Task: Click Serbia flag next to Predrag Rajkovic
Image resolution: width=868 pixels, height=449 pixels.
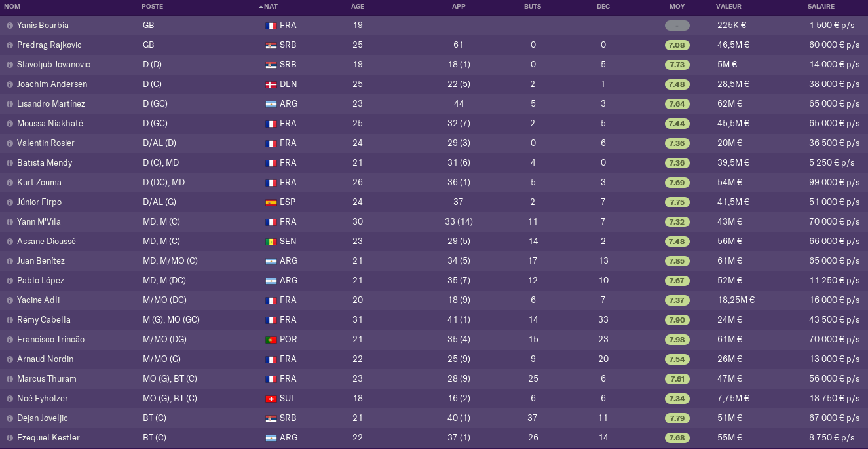Action: coord(271,45)
